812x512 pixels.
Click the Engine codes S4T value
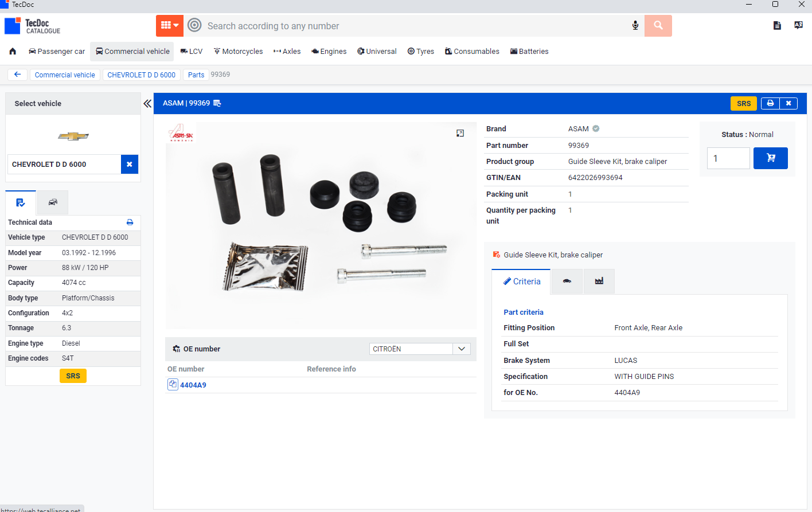[68, 358]
